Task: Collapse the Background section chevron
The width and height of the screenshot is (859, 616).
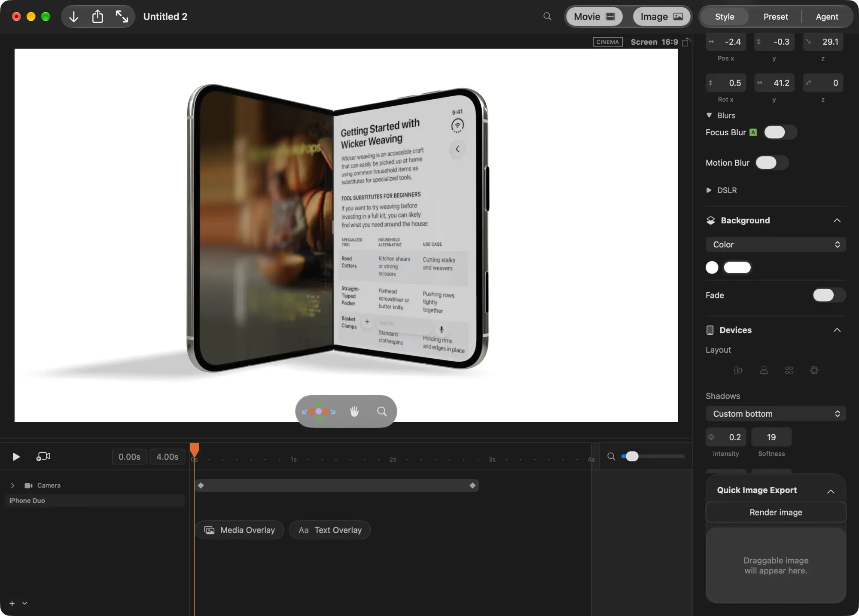Action: point(837,220)
